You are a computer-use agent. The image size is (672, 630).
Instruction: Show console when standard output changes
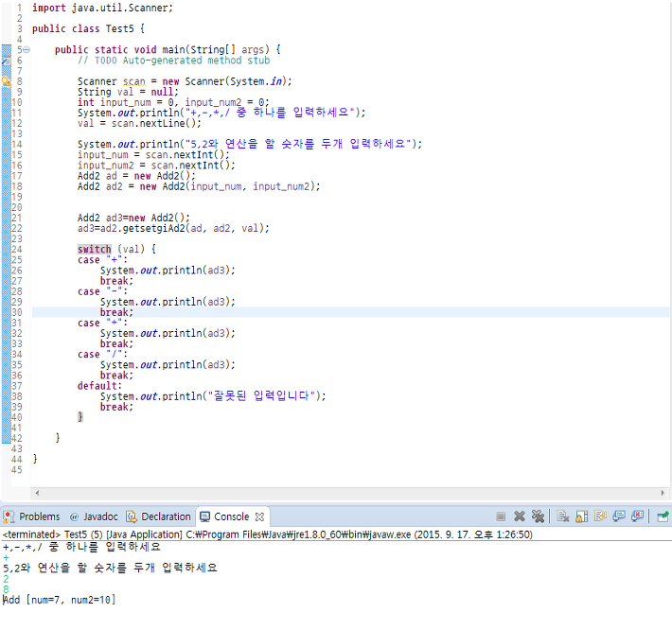pos(619,516)
